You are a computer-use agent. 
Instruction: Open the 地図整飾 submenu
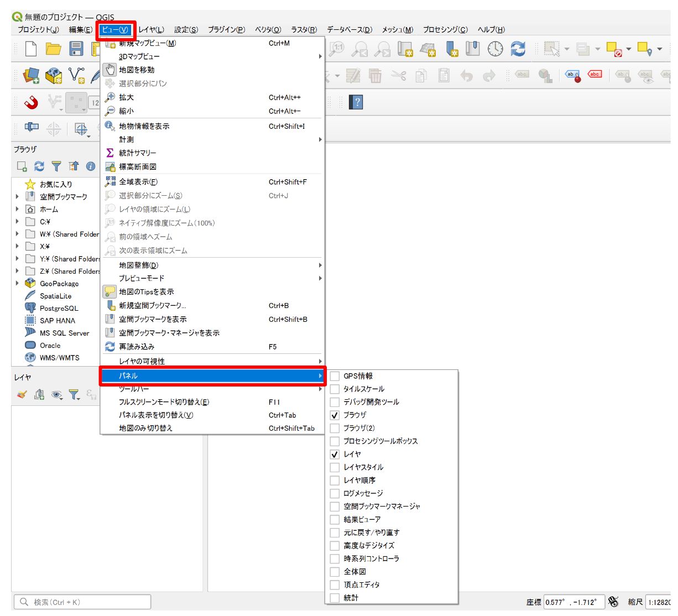tap(212, 265)
